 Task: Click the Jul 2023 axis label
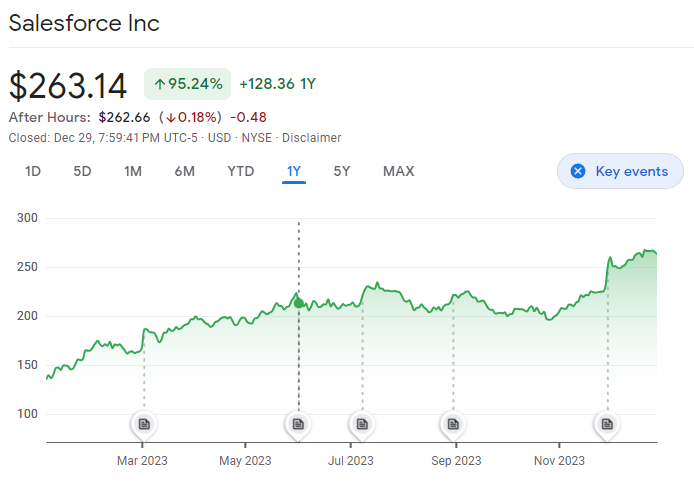[351, 461]
